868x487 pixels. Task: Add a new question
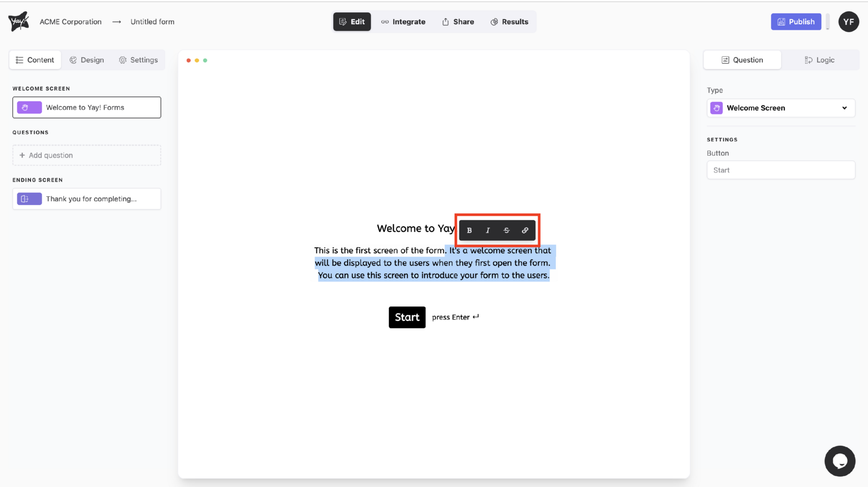pyautogui.click(x=87, y=155)
